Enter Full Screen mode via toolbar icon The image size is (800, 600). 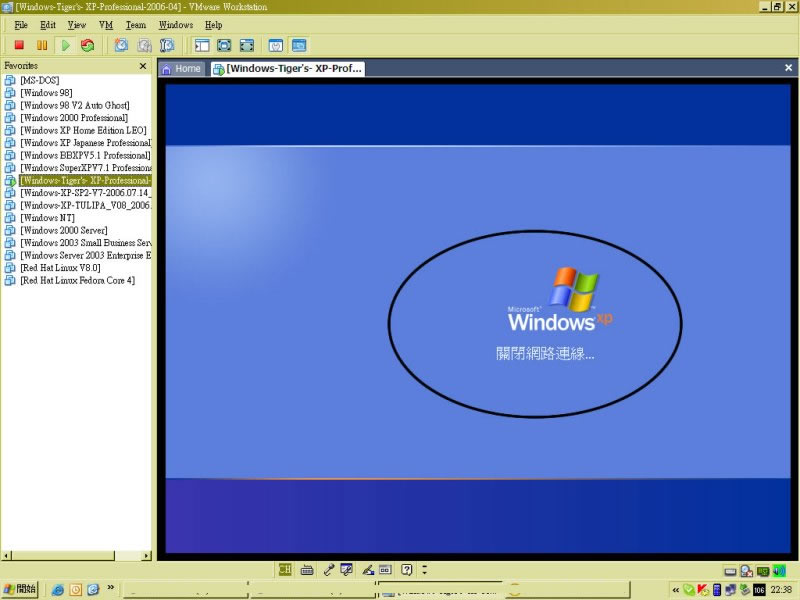click(x=246, y=45)
